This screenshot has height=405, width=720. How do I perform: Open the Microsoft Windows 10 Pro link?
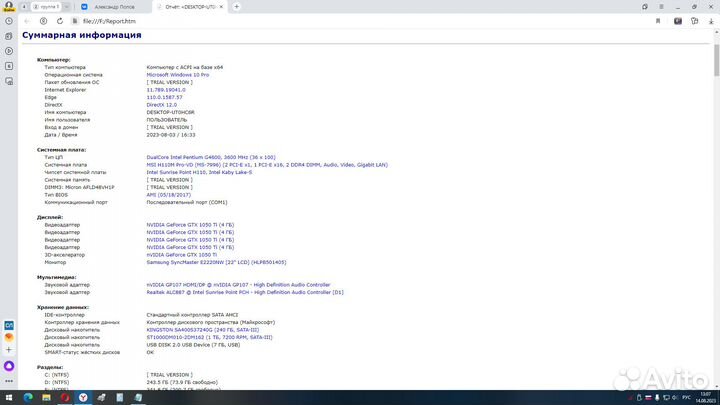click(x=178, y=75)
